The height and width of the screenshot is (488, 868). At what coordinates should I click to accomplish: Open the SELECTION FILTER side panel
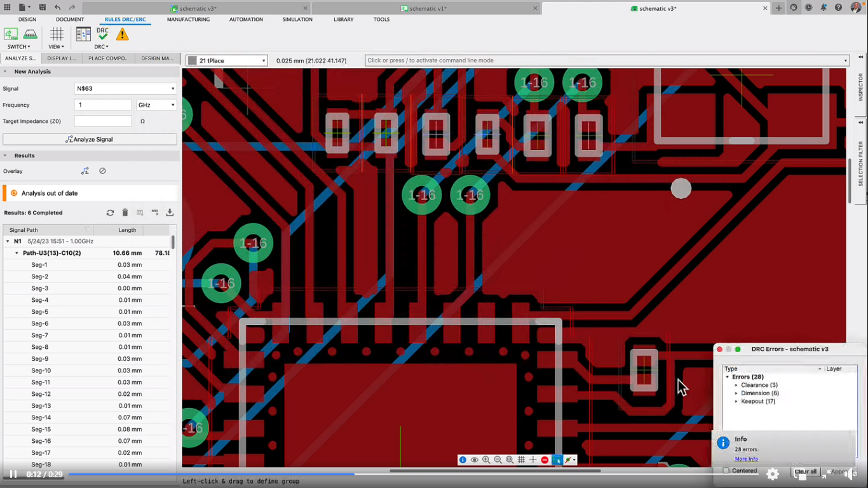click(x=860, y=161)
